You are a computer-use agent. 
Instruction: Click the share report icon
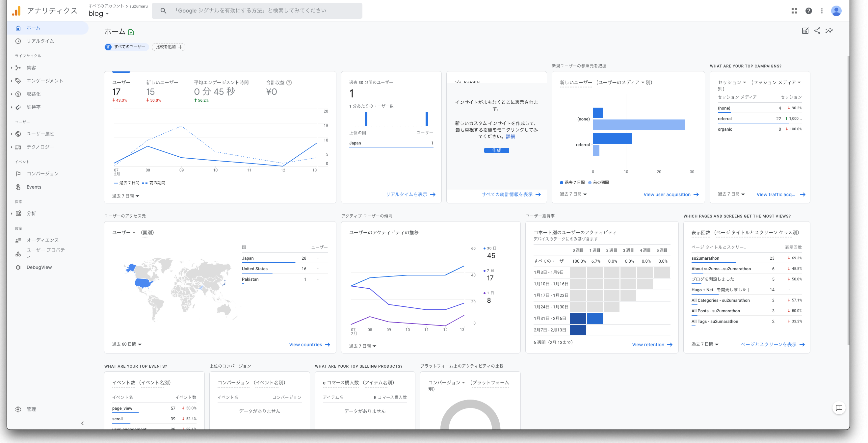tap(817, 31)
